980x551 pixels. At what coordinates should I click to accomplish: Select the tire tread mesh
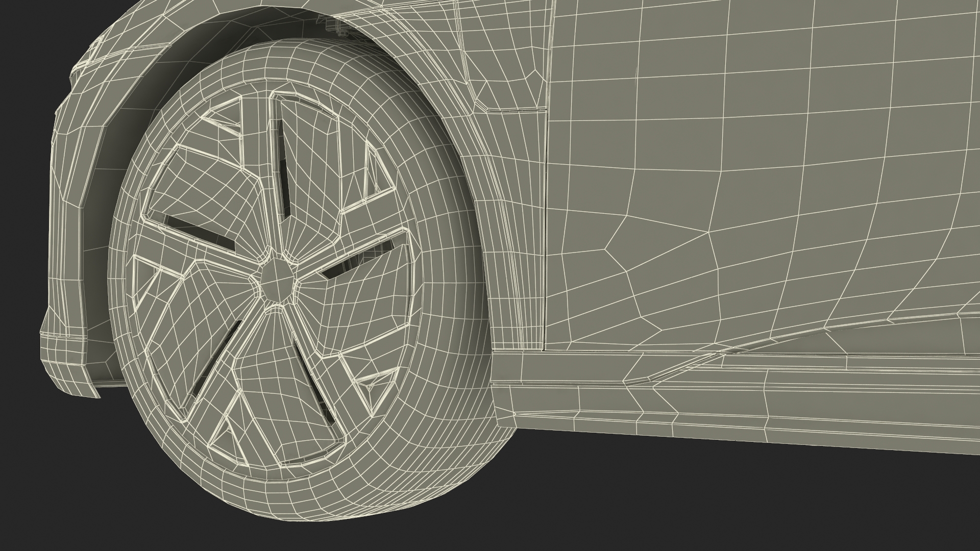(449, 286)
